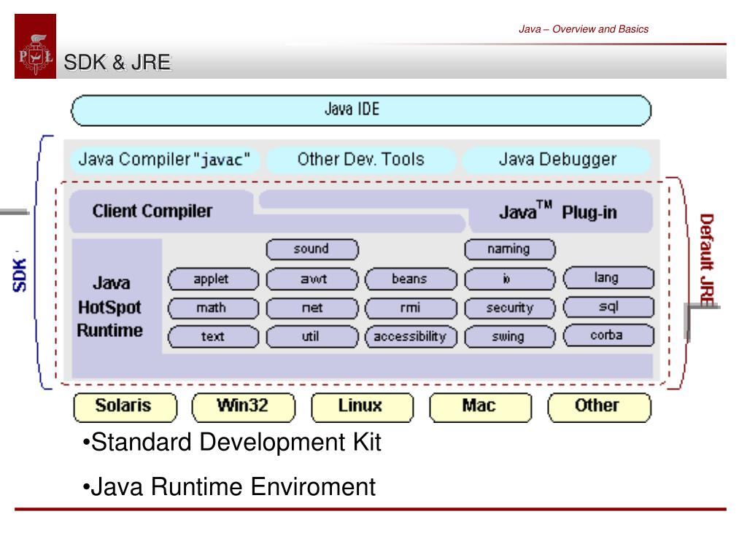Click the Standard Development Kit bullet
This screenshot has width=747, height=560.
point(231,442)
